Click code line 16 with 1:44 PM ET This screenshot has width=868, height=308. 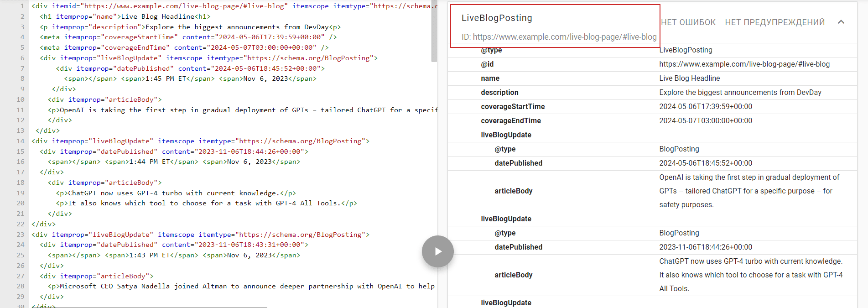(174, 162)
